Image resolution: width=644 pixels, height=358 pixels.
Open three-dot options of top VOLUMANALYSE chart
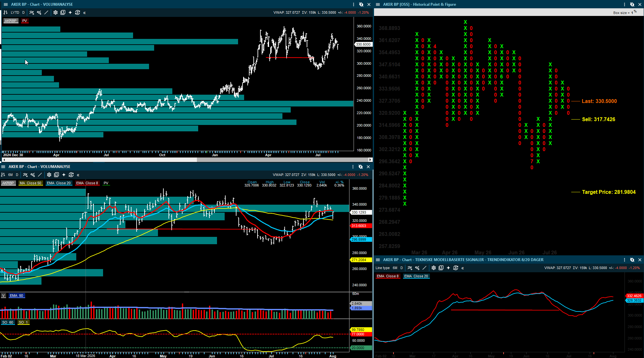tap(354, 4)
